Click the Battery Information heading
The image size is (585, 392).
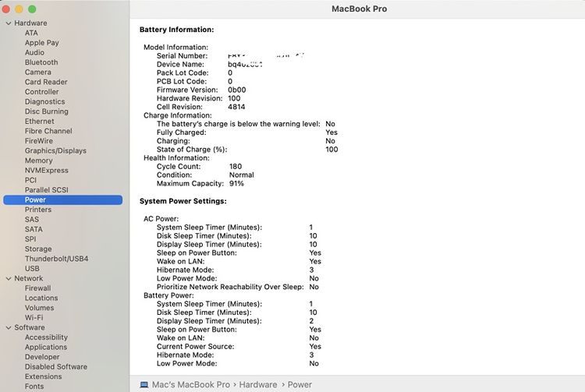(x=177, y=30)
